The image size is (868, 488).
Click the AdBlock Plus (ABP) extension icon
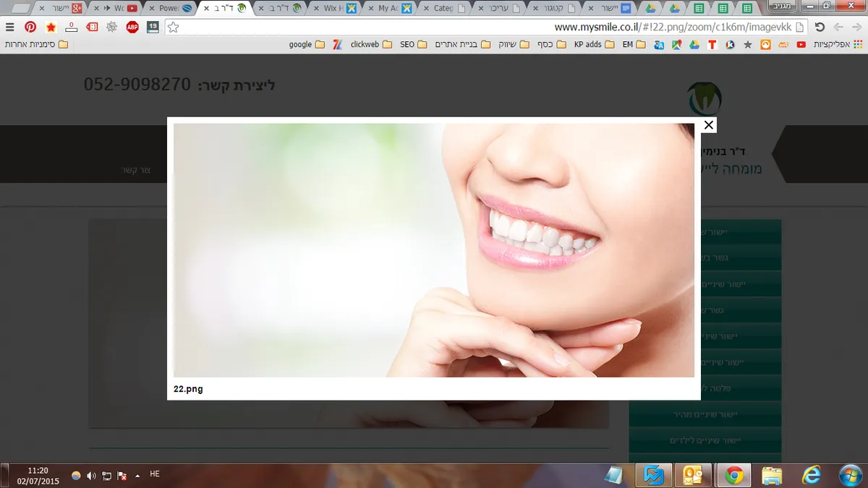[x=132, y=27]
